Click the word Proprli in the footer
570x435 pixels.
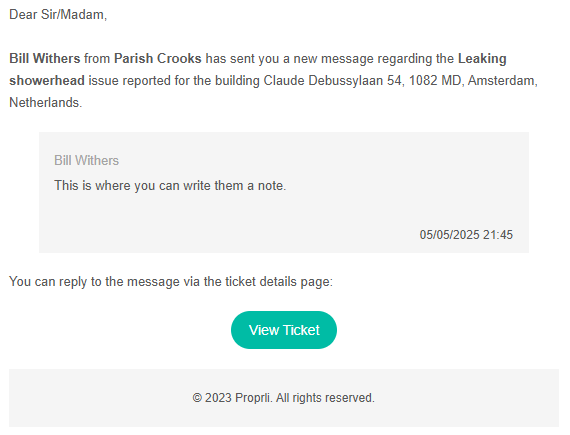253,398
